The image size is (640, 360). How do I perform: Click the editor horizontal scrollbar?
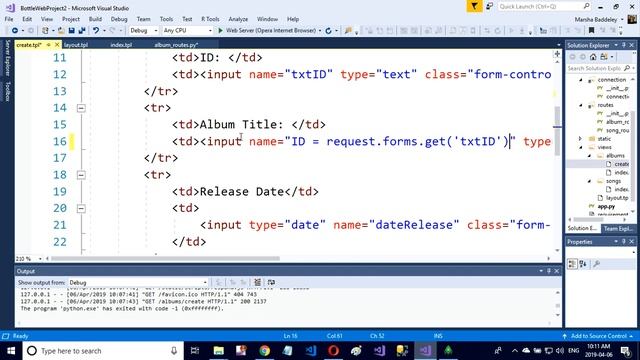pyautogui.click(x=165, y=259)
